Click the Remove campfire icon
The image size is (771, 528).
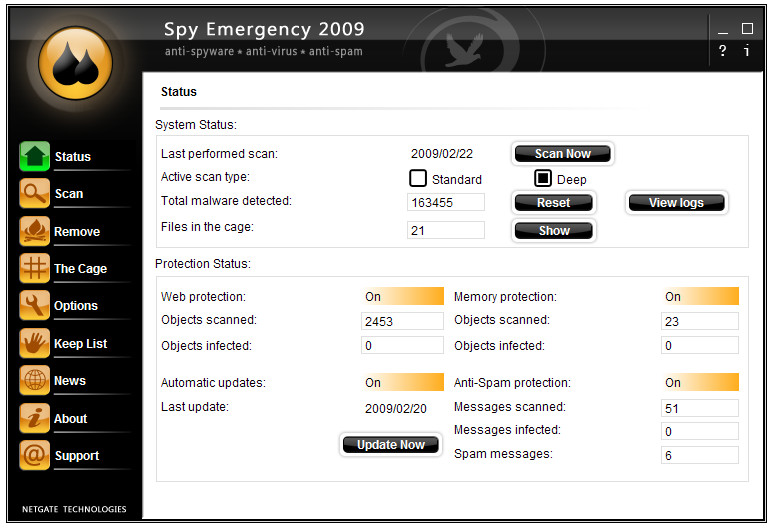pos(34,231)
